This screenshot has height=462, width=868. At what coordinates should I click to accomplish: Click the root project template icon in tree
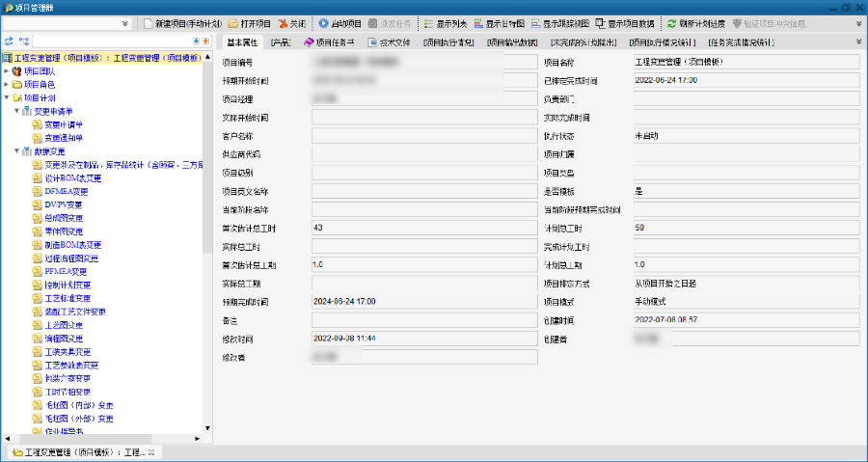click(x=7, y=58)
